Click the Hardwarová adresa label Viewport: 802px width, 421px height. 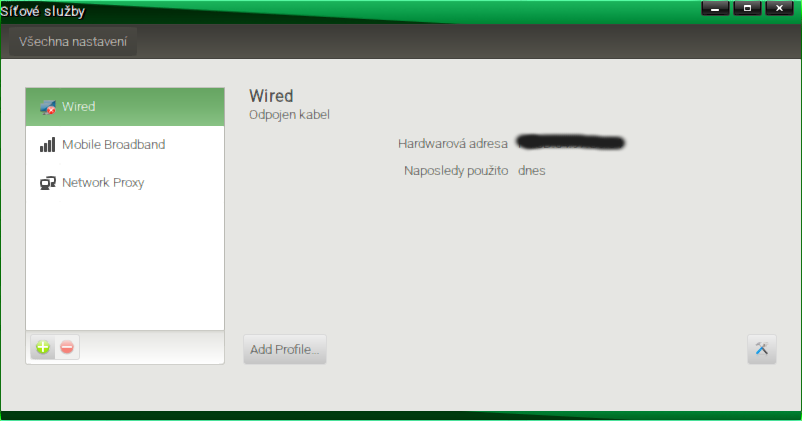453,144
